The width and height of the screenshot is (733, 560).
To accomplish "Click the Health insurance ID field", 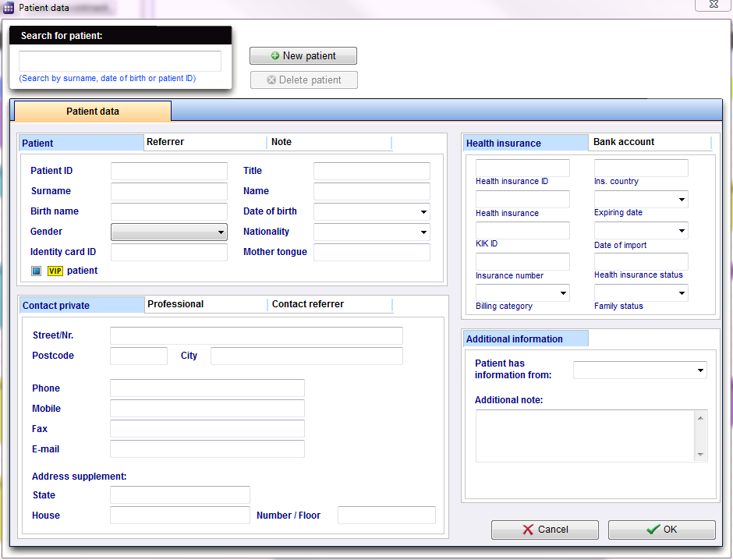I will coord(522,168).
